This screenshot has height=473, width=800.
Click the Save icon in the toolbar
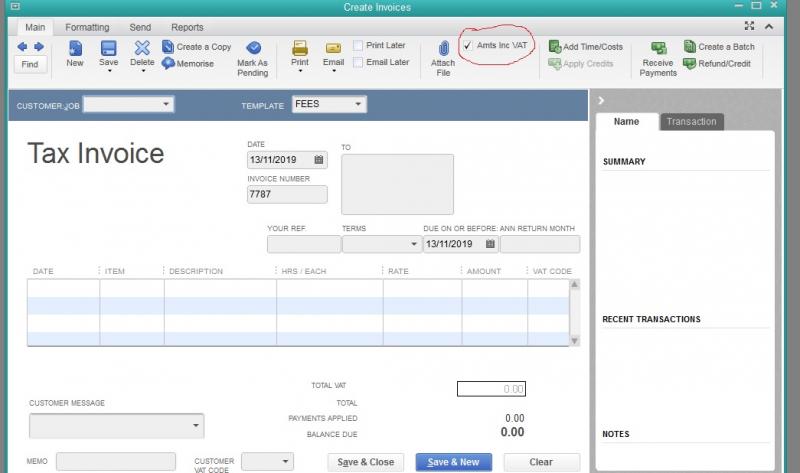(108, 48)
